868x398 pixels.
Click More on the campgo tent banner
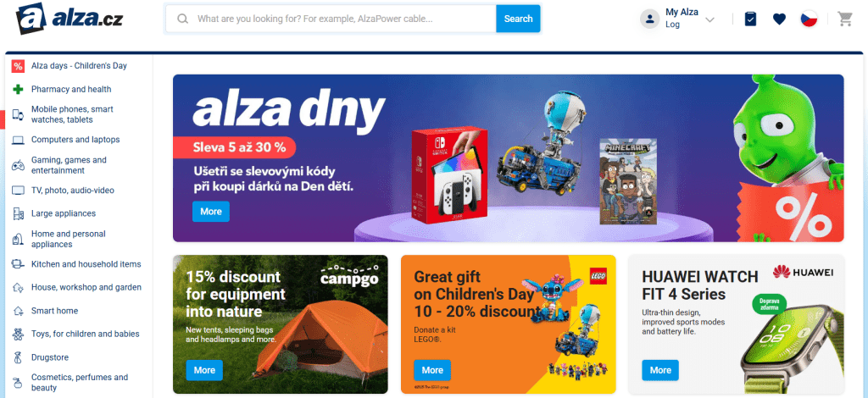coord(204,370)
